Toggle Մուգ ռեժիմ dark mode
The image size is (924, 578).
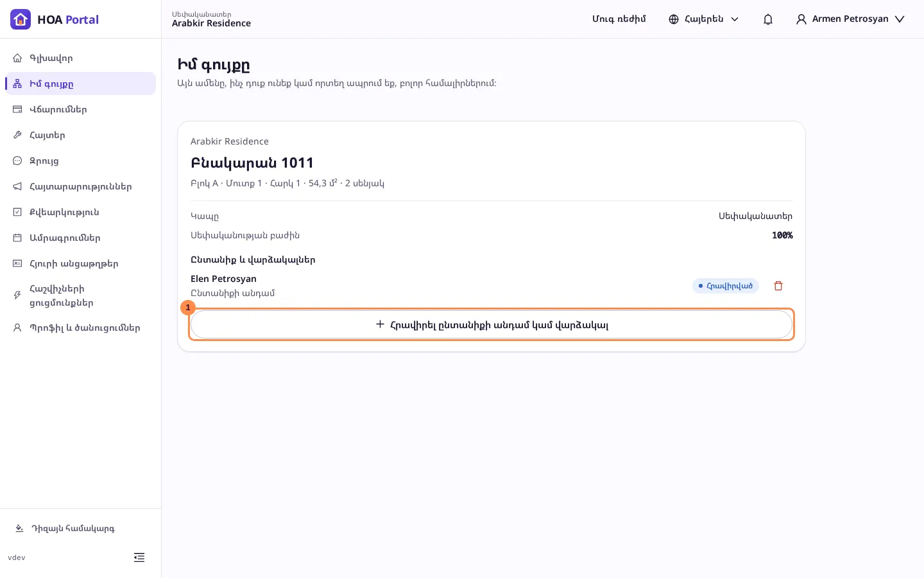619,19
